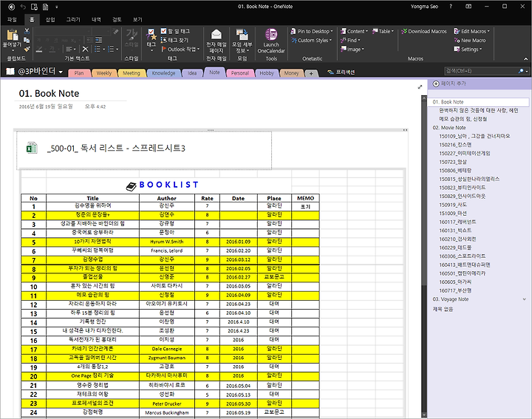Click the Copy icon under the scissors
Screen dimensions: 532x419
(x=27, y=40)
